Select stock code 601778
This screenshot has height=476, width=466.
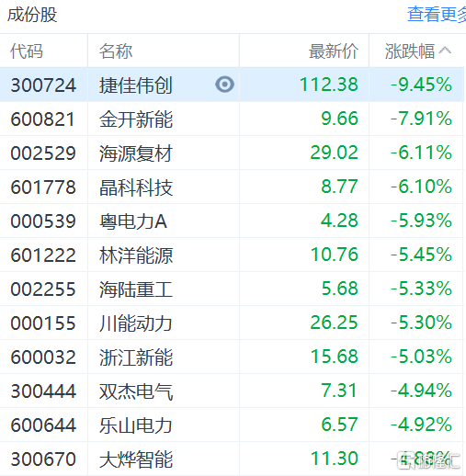pyautogui.click(x=43, y=187)
